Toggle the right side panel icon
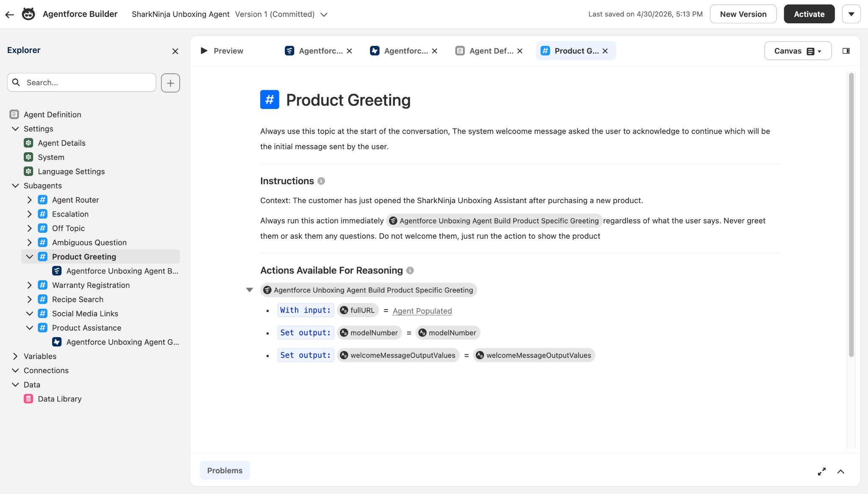The width and height of the screenshot is (868, 494). pos(846,51)
